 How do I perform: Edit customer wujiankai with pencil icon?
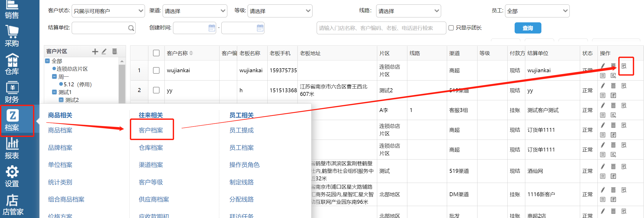point(603,66)
